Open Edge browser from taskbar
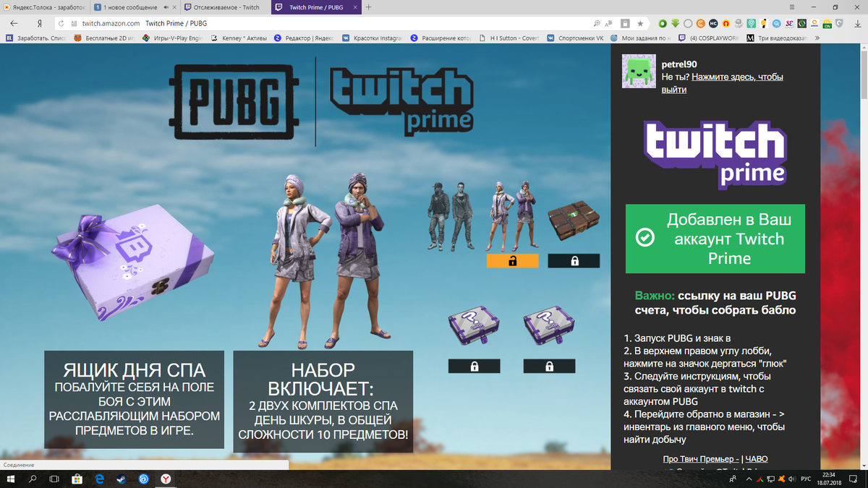The width and height of the screenshot is (868, 488). tap(99, 479)
